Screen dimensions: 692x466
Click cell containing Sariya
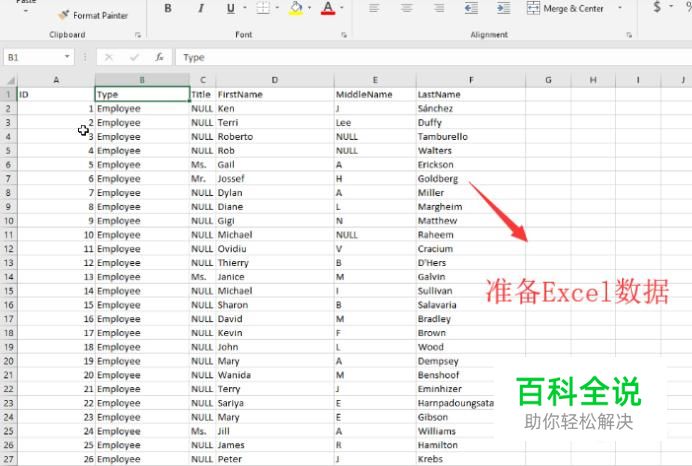click(275, 403)
